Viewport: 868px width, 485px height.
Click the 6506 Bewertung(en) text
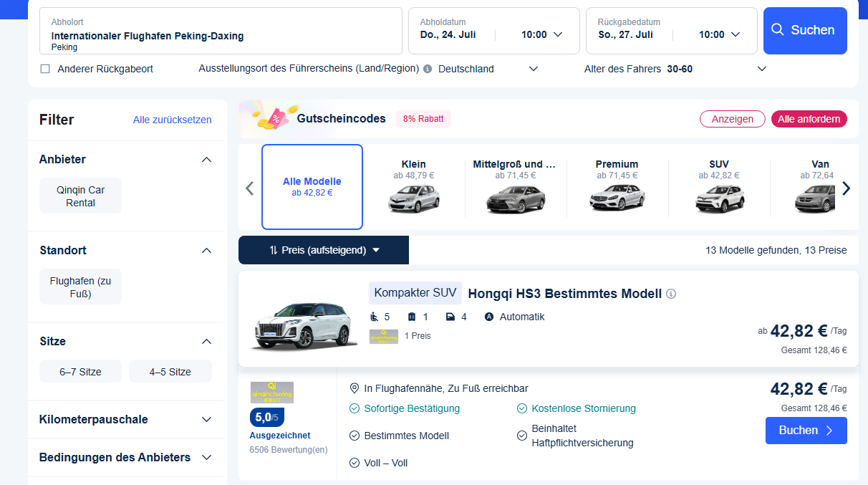point(289,450)
